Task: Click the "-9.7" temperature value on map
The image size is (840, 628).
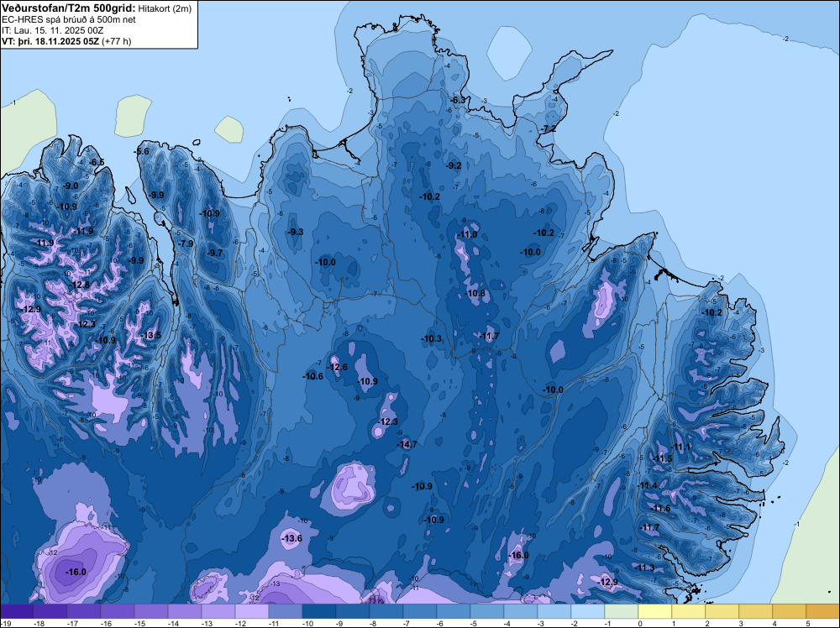Action: 215,254
